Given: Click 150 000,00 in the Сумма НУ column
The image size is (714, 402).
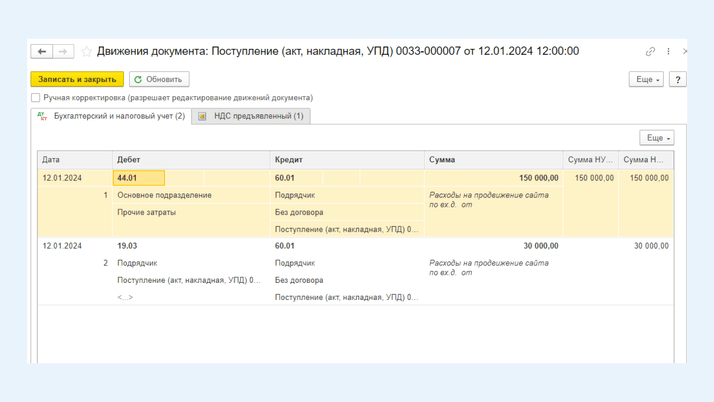Looking at the screenshot, I should pyautogui.click(x=594, y=178).
